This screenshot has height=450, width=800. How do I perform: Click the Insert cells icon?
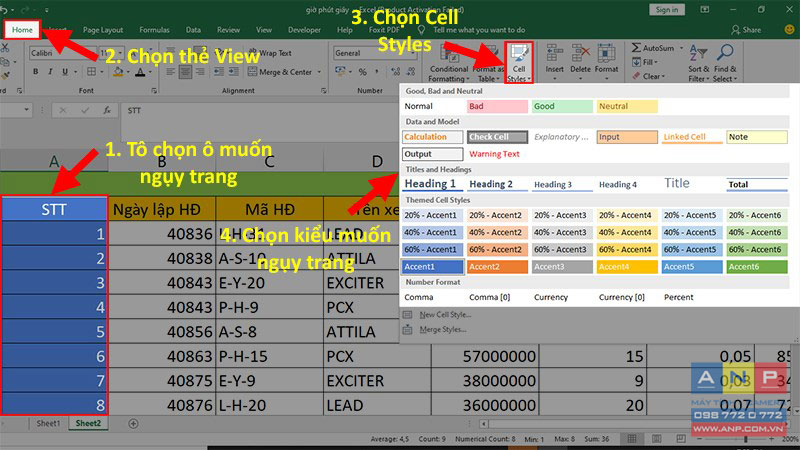554,54
